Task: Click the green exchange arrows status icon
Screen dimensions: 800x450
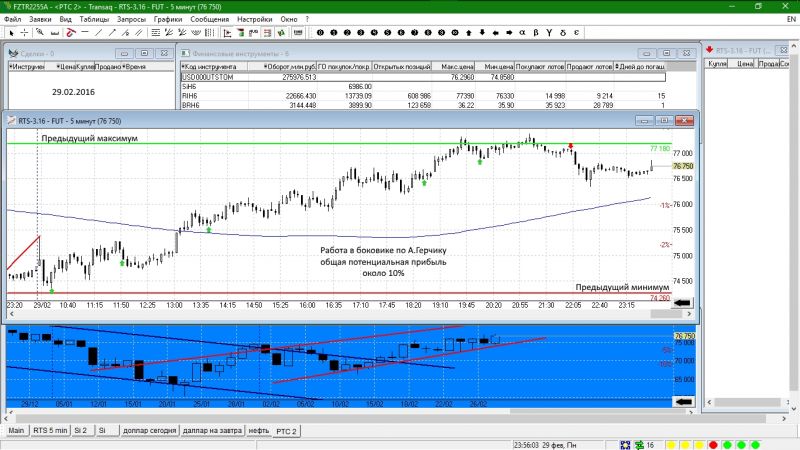Action: [x=639, y=445]
